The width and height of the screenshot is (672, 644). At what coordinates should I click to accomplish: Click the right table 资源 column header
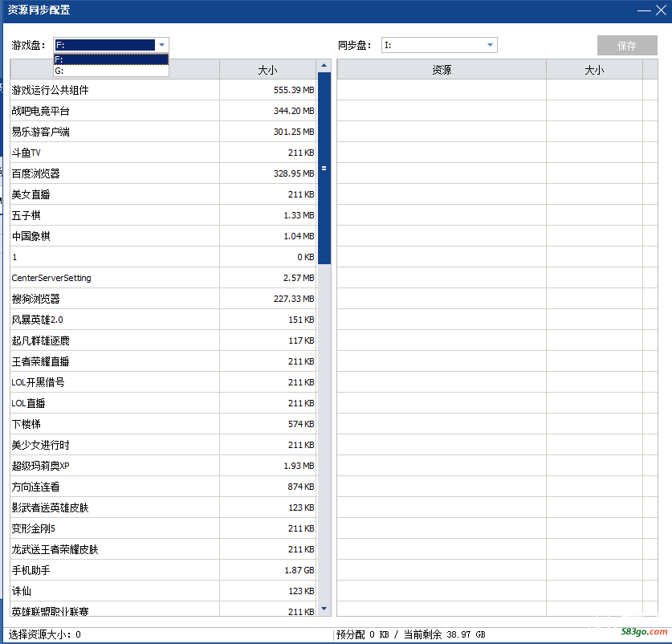pyautogui.click(x=442, y=70)
